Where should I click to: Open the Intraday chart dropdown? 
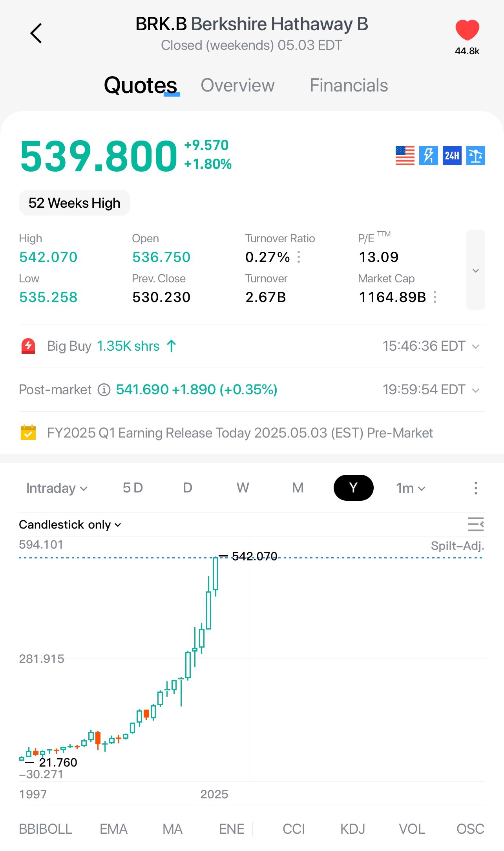click(x=57, y=488)
